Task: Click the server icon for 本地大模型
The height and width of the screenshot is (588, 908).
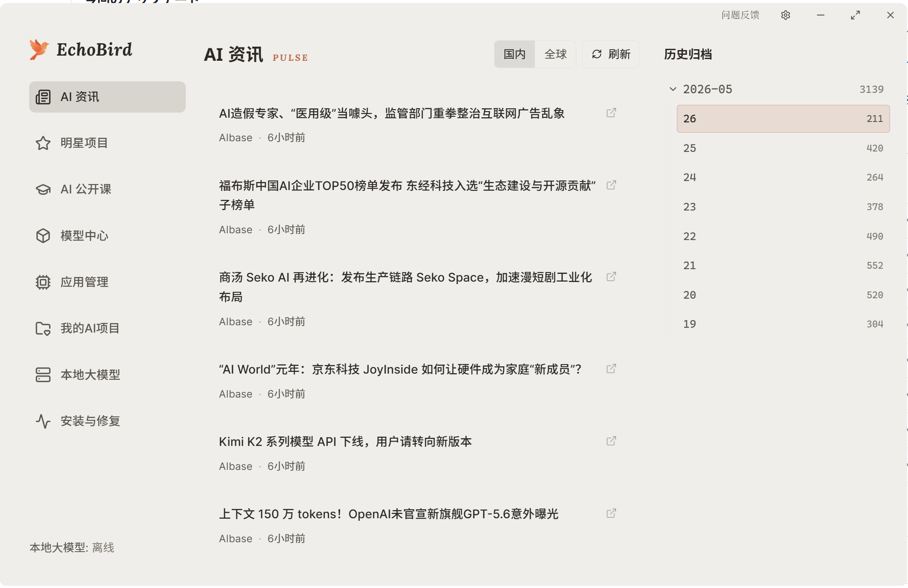Action: (43, 375)
